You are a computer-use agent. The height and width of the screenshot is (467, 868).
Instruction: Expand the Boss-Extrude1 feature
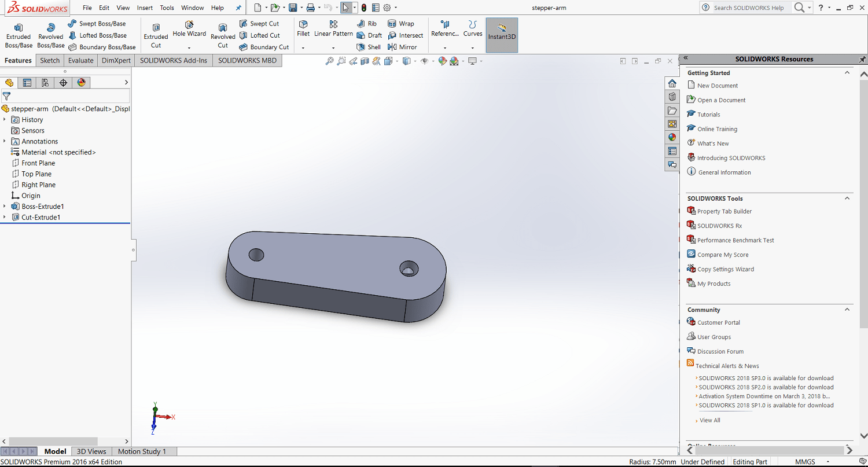coord(5,207)
